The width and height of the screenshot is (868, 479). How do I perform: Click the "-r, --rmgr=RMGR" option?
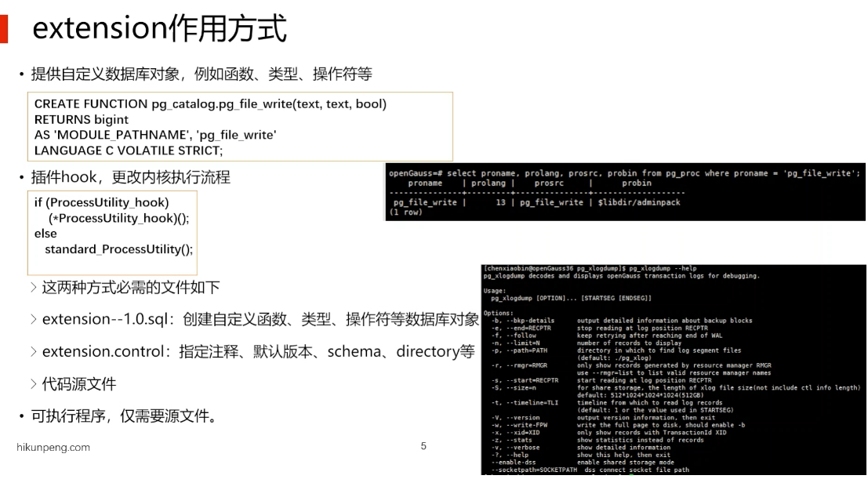(519, 365)
